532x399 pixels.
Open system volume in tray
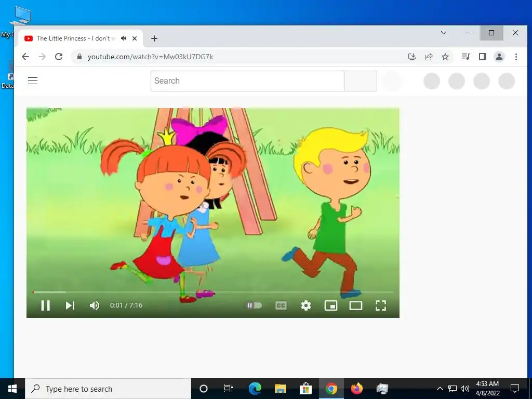[x=465, y=389]
